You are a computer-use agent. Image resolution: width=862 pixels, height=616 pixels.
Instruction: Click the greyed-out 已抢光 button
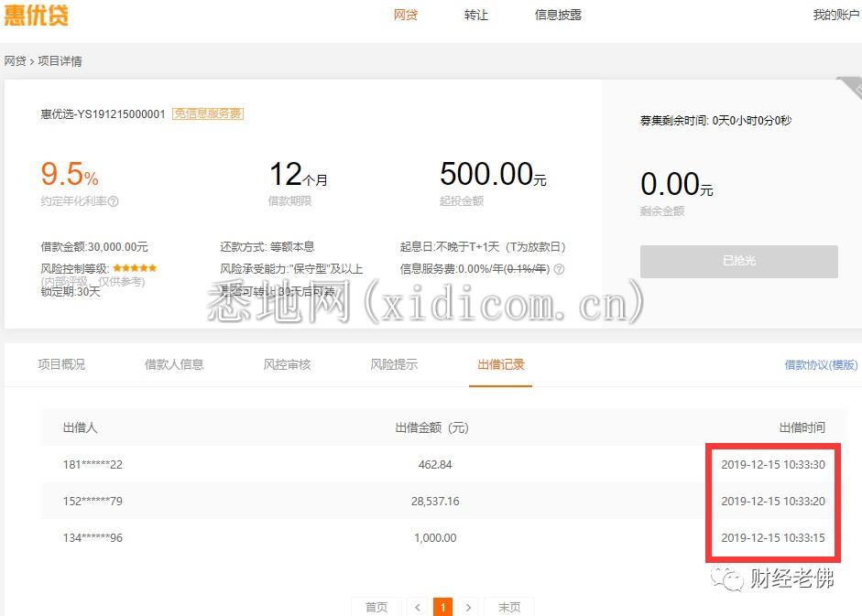[739, 261]
